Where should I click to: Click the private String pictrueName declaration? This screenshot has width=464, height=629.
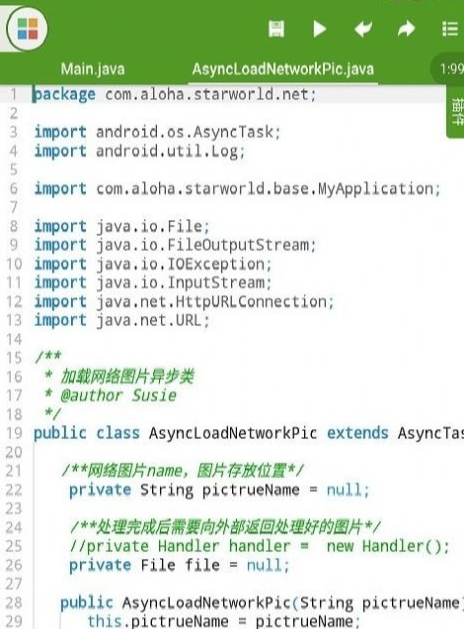[x=219, y=490]
